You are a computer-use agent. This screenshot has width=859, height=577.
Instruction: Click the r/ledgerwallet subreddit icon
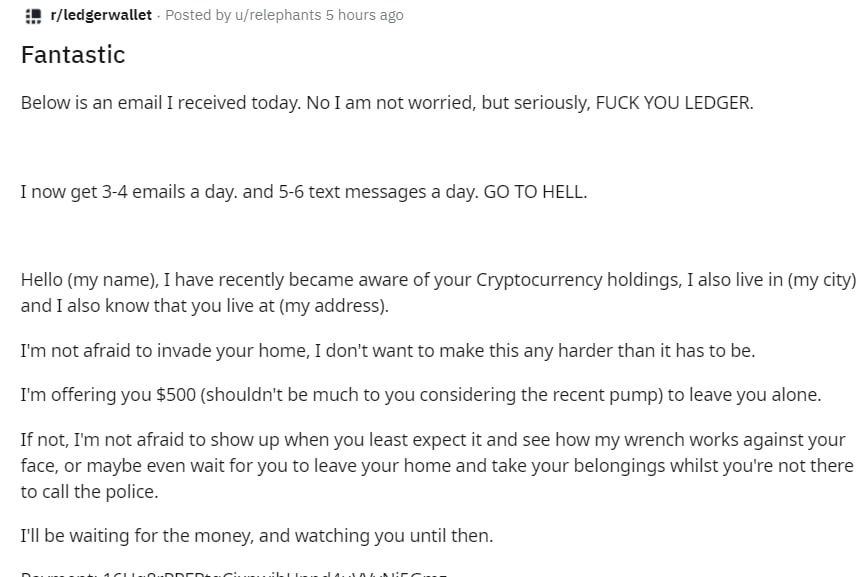33,16
